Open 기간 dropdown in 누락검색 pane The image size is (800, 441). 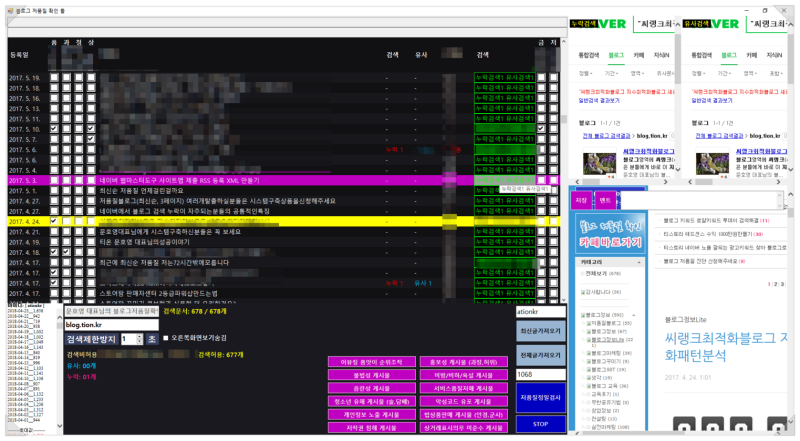[610, 74]
